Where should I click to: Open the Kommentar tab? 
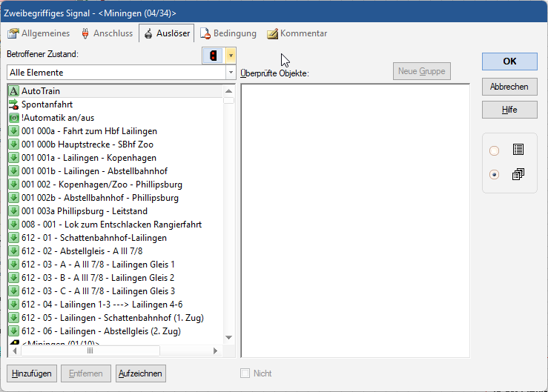point(297,33)
